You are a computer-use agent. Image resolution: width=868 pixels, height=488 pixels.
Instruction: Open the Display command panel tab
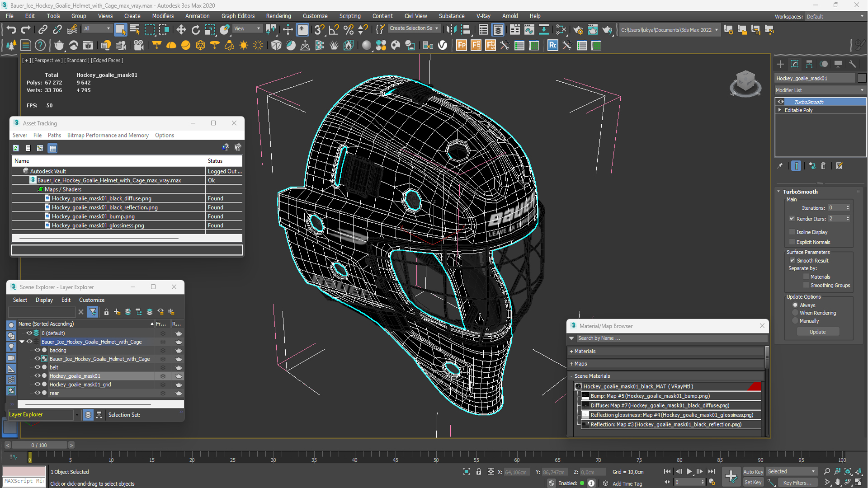click(838, 64)
